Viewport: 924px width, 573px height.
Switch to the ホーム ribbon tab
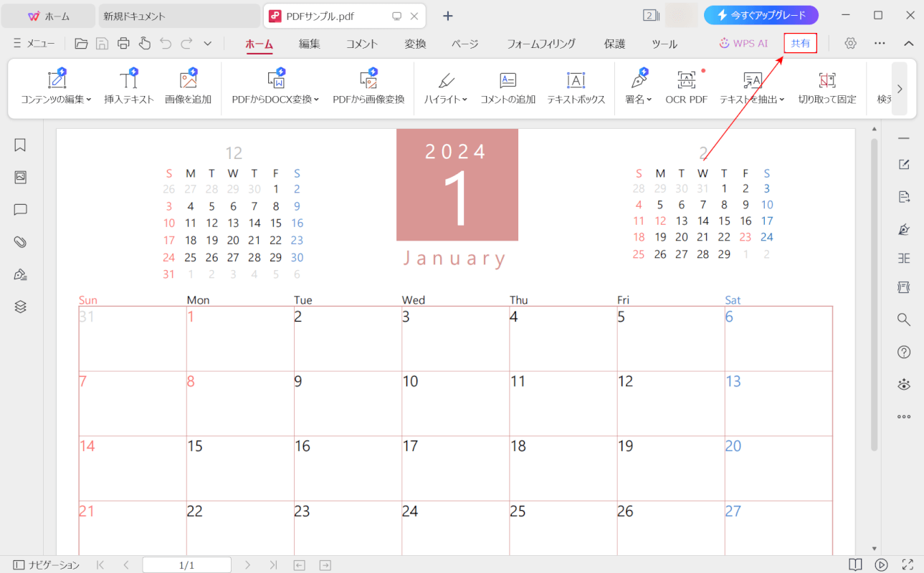tap(259, 44)
